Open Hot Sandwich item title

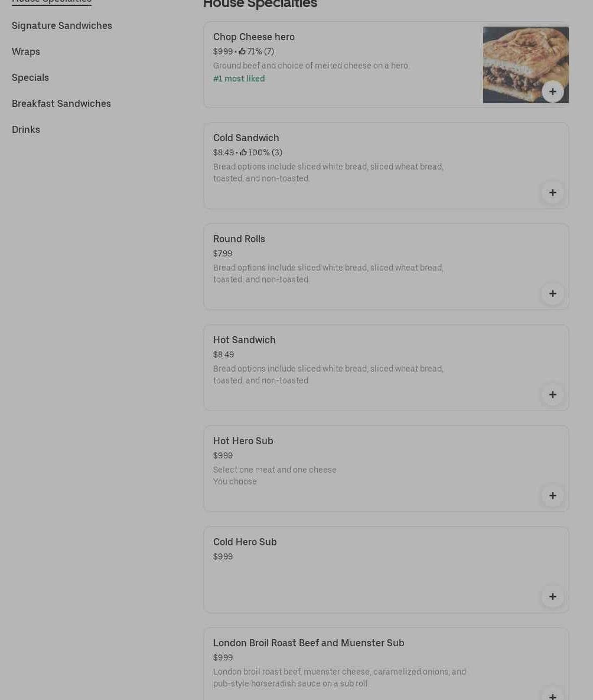(245, 340)
